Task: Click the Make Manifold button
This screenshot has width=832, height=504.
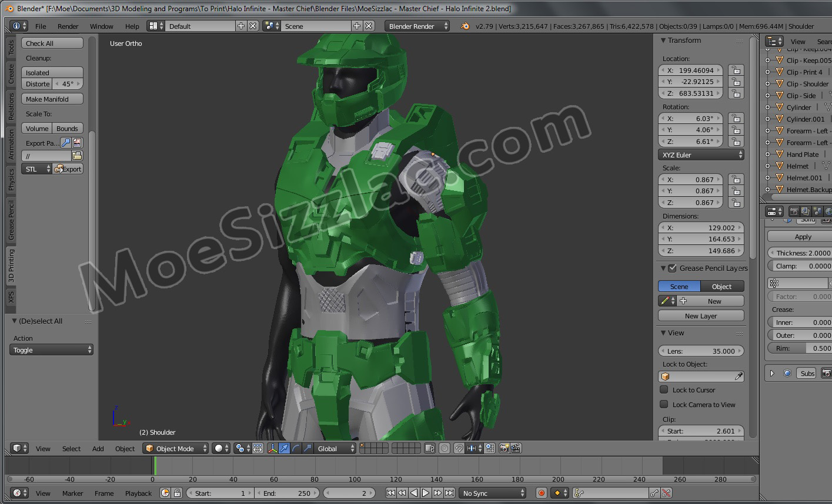Action: (52, 99)
